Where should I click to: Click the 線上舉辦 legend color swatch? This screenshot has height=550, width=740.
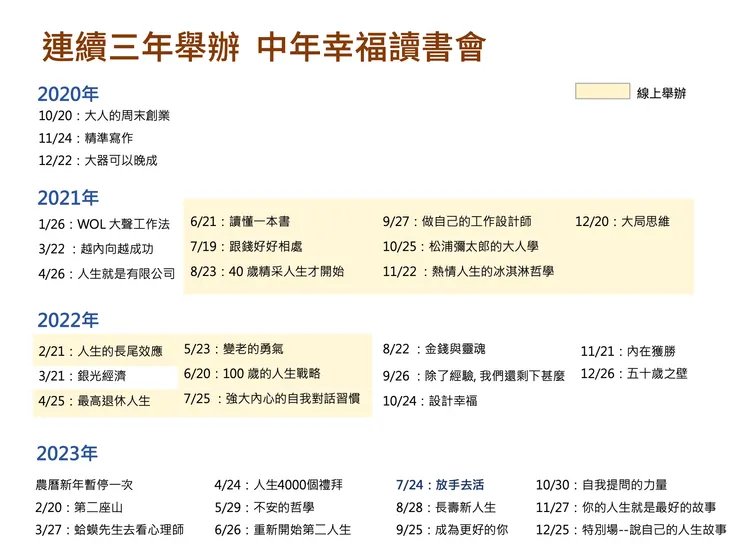pyautogui.click(x=602, y=91)
